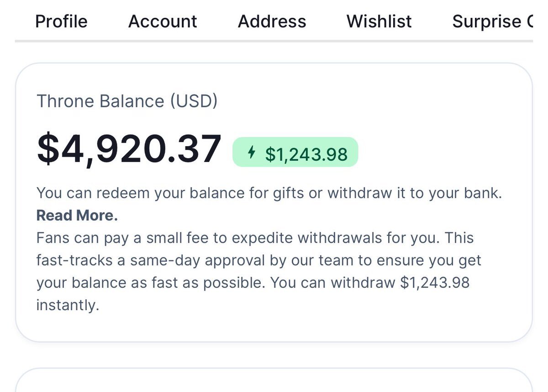Screen dimensions: 548x392
Task: Click the word "instantly." ending the paragraph
Action: pyautogui.click(x=68, y=305)
